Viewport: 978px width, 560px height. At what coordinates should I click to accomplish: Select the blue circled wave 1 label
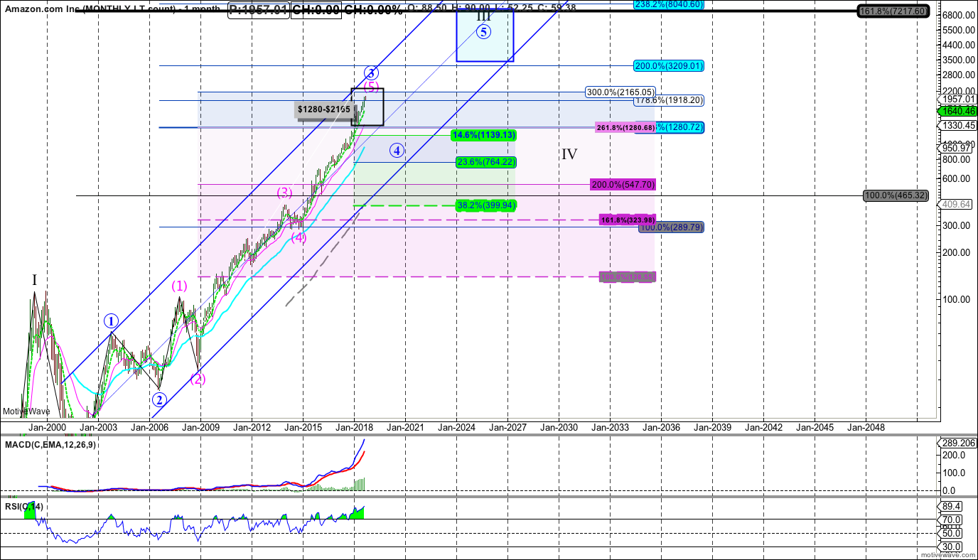tap(112, 320)
